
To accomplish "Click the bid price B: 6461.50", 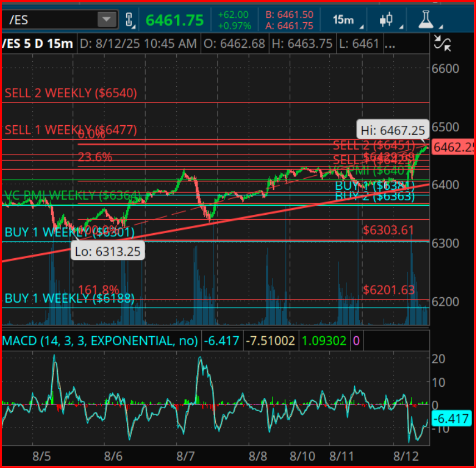I will (289, 14).
